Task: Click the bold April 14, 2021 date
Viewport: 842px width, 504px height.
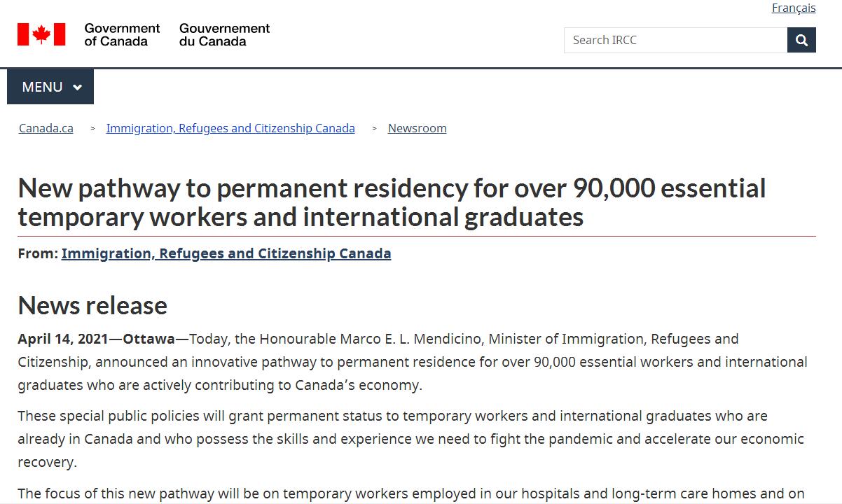Action: 63,339
